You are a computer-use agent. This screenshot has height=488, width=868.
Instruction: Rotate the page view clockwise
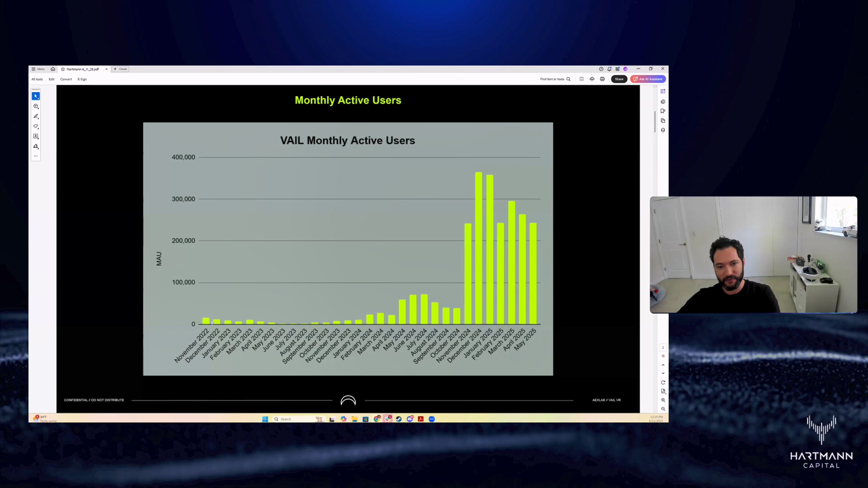[663, 382]
